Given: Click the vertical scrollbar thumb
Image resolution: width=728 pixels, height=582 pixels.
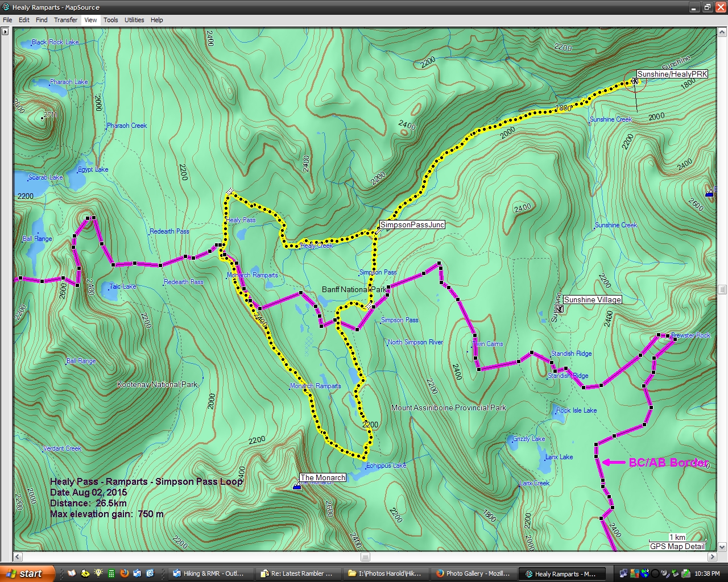Looking at the screenshot, I should (x=722, y=289).
